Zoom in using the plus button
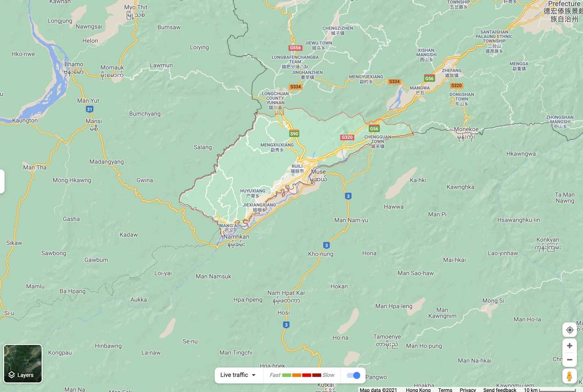The height and width of the screenshot is (392, 583). pyautogui.click(x=570, y=346)
